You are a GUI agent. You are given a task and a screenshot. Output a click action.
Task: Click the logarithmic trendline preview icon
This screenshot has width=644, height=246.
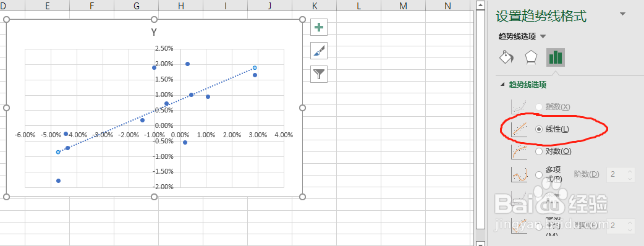(519, 151)
